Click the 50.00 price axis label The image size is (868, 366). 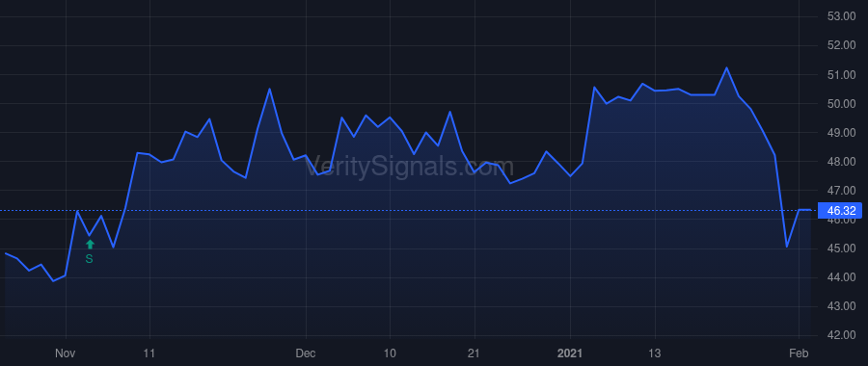point(841,104)
